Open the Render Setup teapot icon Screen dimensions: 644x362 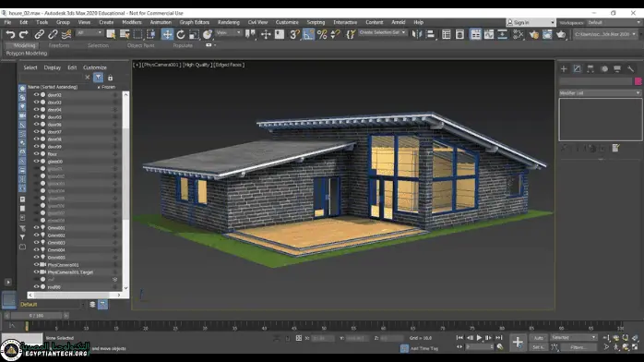tap(534, 34)
